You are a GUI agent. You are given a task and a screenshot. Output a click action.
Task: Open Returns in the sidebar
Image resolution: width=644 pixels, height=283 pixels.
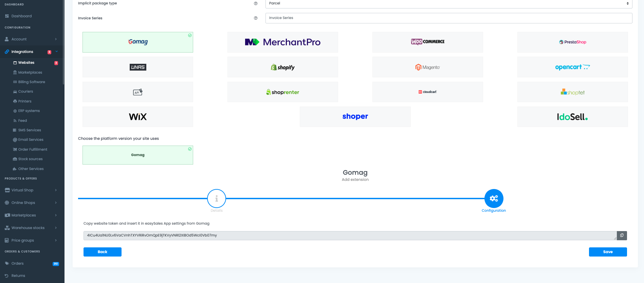coord(18,276)
